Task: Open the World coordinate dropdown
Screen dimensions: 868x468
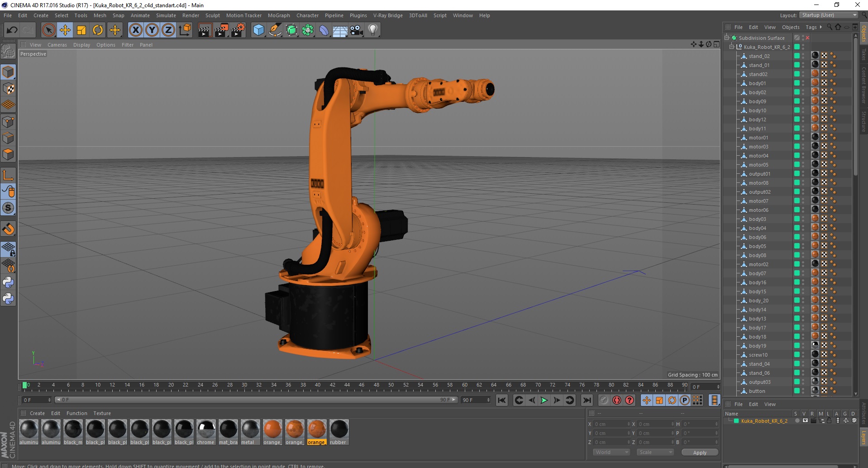Action: [x=611, y=453]
